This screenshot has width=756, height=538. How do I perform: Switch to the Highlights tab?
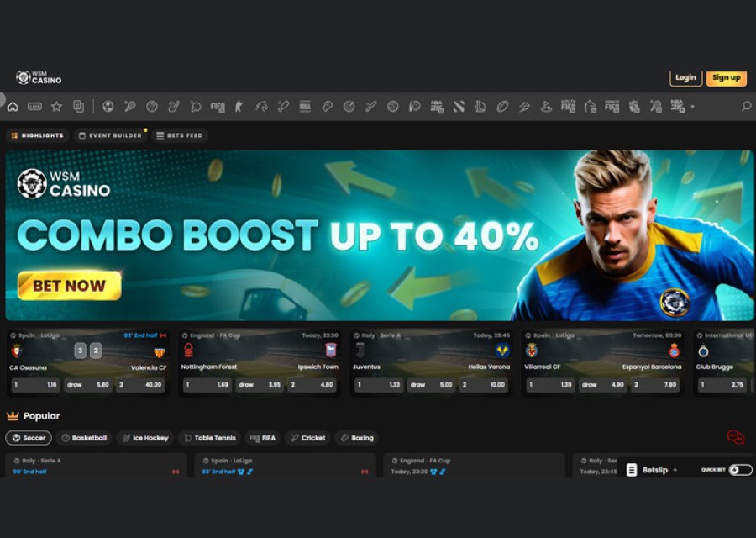pos(38,135)
